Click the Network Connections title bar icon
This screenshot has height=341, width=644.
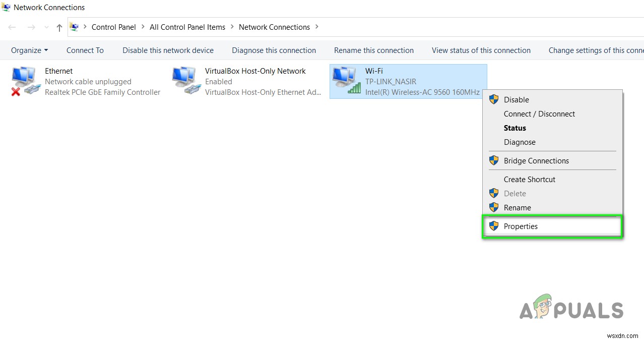point(6,7)
